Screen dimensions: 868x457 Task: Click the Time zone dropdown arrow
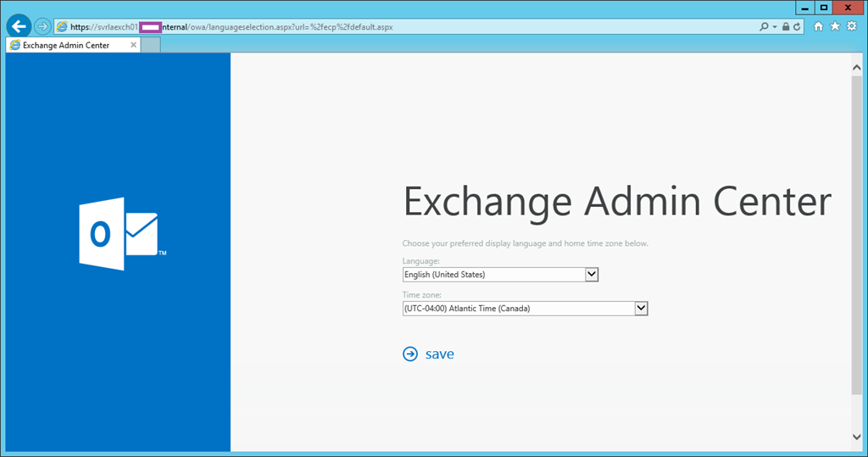(x=641, y=309)
